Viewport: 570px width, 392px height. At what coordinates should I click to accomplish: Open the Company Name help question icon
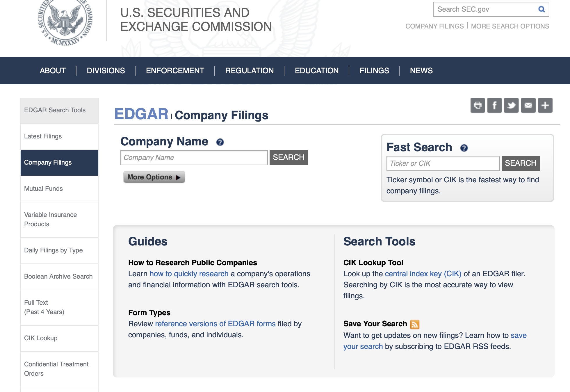[x=220, y=142]
